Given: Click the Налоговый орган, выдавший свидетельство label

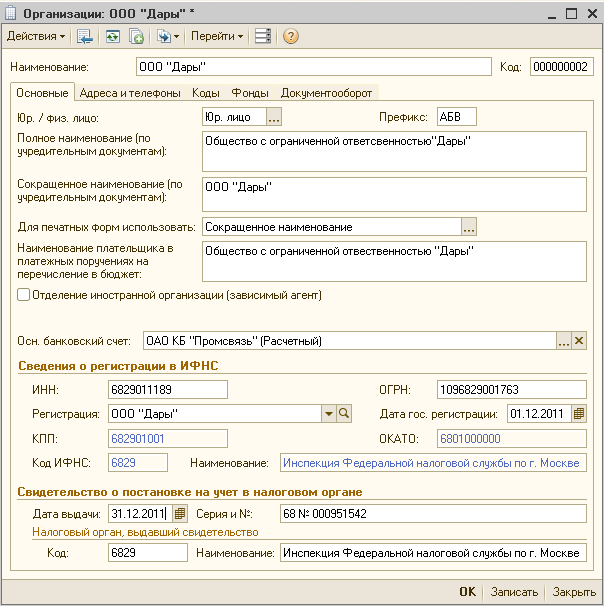Looking at the screenshot, I should (x=145, y=532).
